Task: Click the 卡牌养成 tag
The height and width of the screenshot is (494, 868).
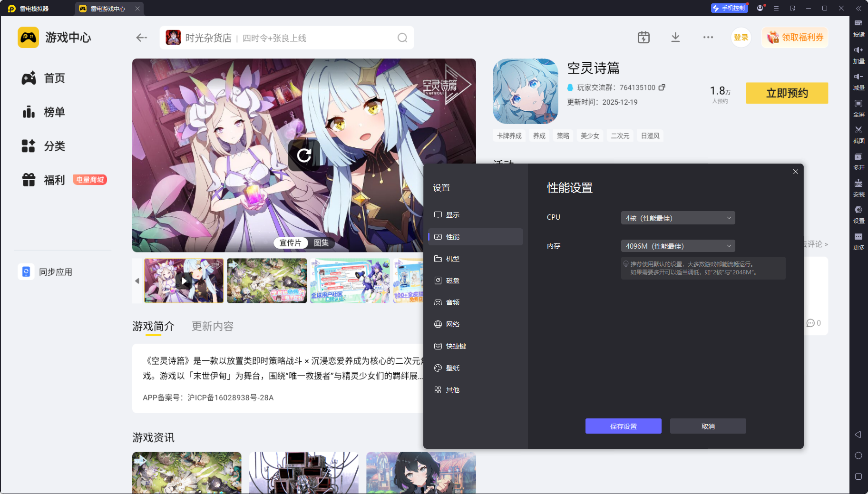Action: click(x=509, y=136)
